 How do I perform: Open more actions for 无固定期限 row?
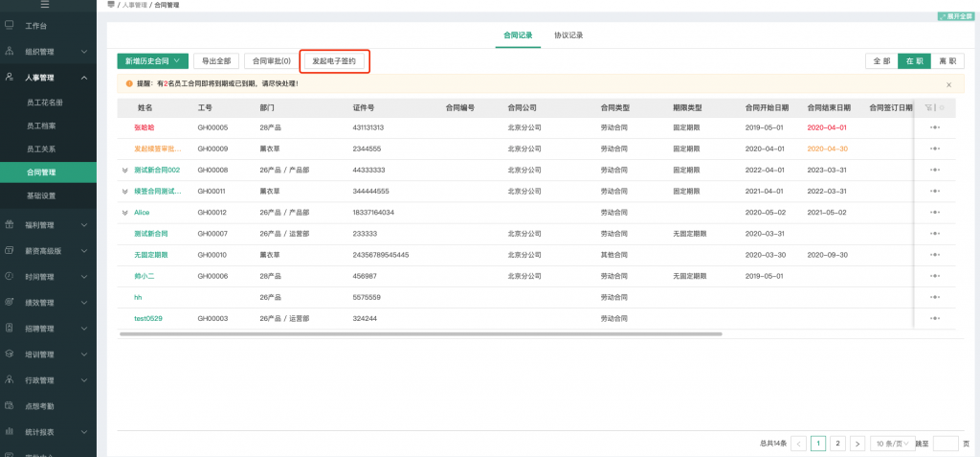(935, 255)
